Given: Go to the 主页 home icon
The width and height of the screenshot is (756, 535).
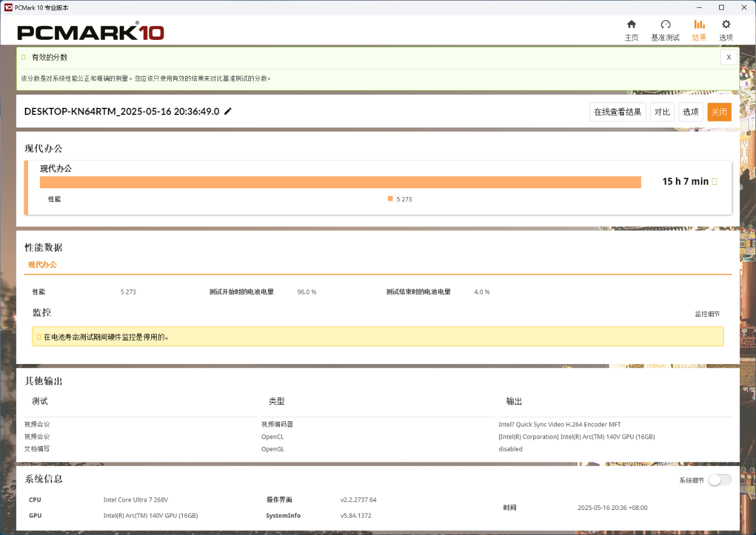Looking at the screenshot, I should (x=631, y=24).
